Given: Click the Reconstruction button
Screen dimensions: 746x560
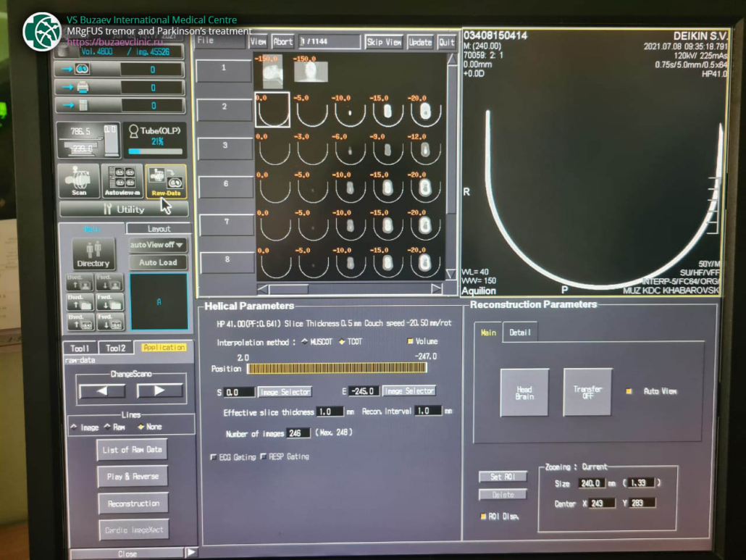Looking at the screenshot, I should (133, 503).
